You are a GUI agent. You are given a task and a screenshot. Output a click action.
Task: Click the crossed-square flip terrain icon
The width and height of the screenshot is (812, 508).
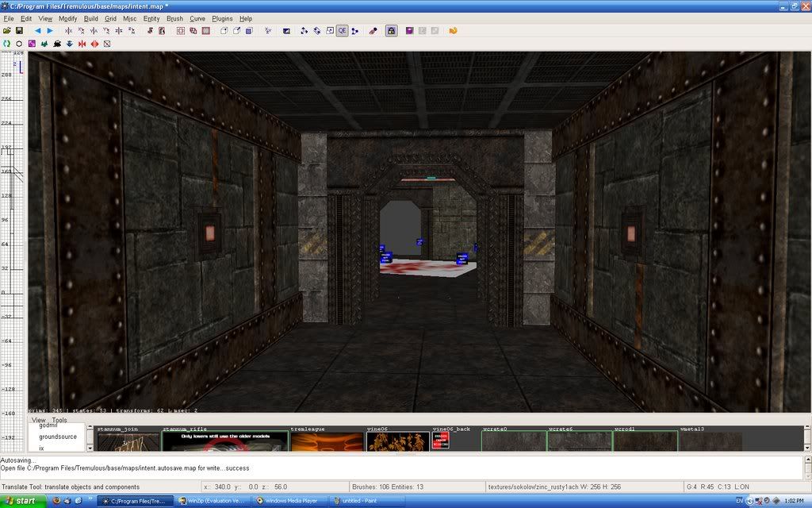pos(107,44)
